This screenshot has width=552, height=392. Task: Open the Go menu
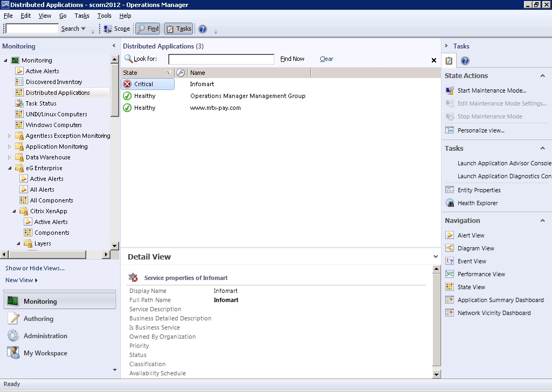(63, 16)
